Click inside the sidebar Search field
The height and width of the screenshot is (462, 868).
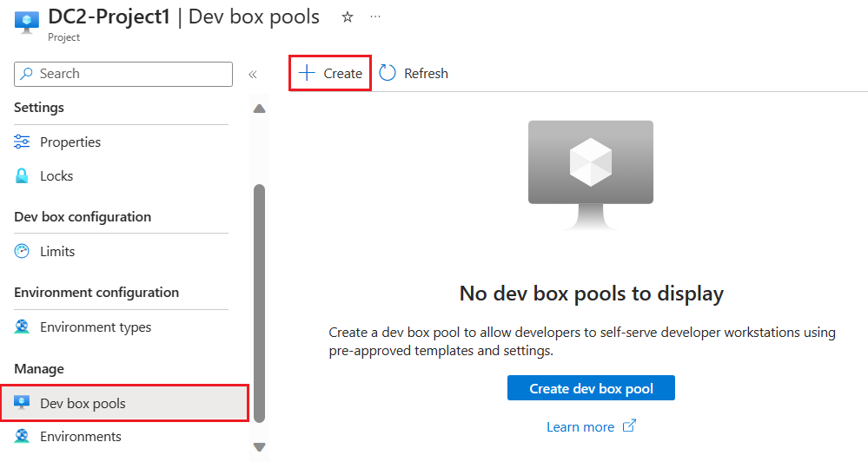tap(123, 74)
